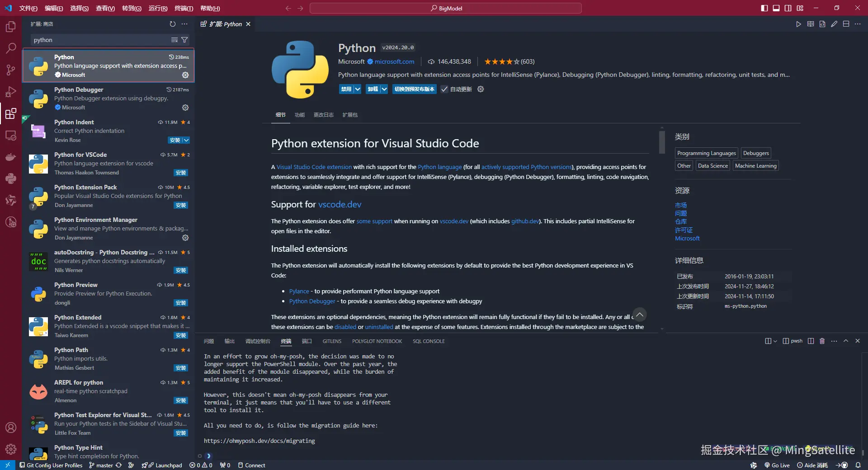Image resolution: width=868 pixels, height=470 pixels.
Task: Click the scroll-to-top arrow in the readme
Action: (x=639, y=315)
